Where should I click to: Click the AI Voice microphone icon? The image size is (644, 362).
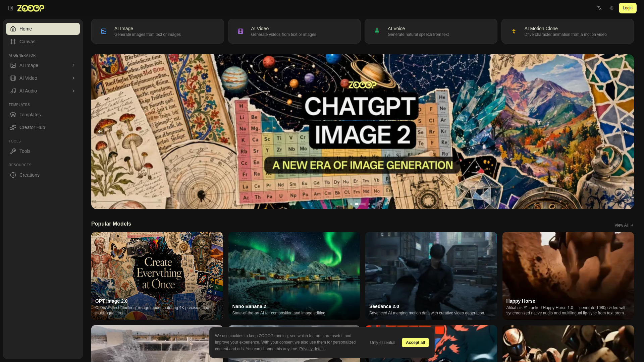click(x=377, y=31)
